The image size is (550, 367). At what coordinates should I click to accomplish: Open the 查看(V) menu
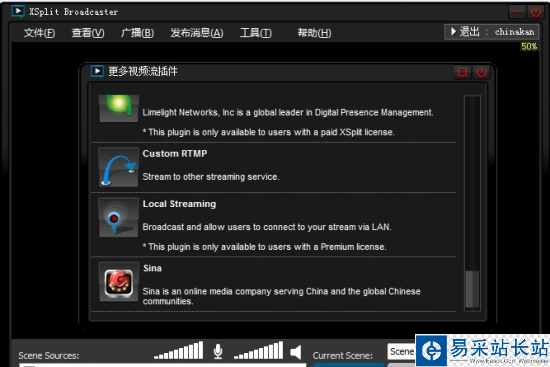click(88, 33)
